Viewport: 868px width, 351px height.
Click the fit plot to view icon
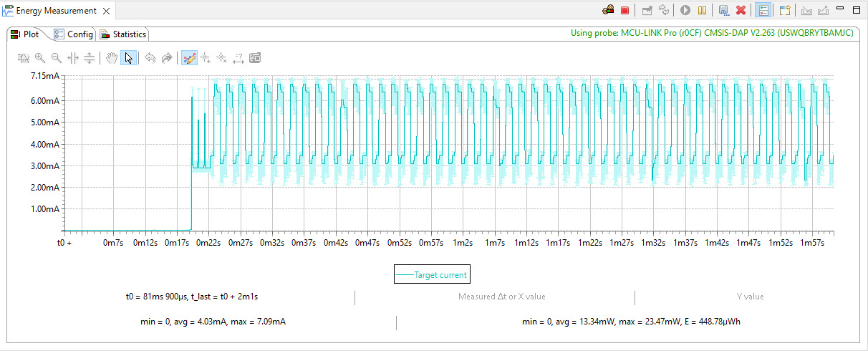[x=23, y=58]
